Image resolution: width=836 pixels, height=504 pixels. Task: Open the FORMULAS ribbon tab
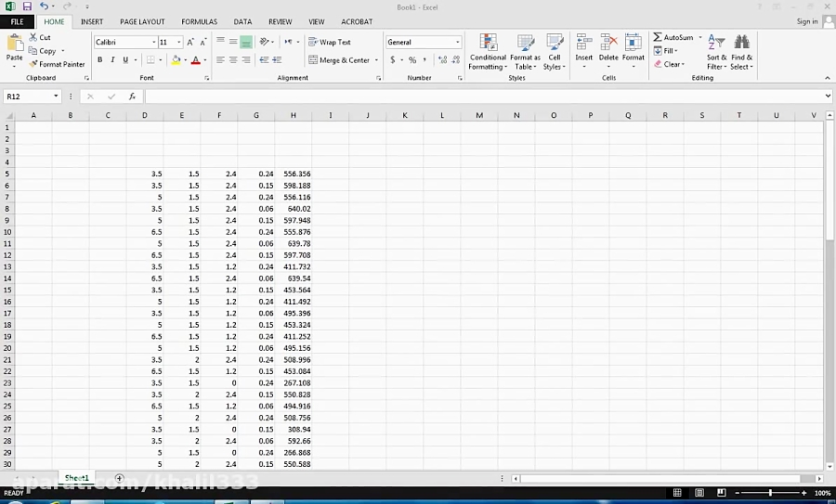tap(199, 21)
